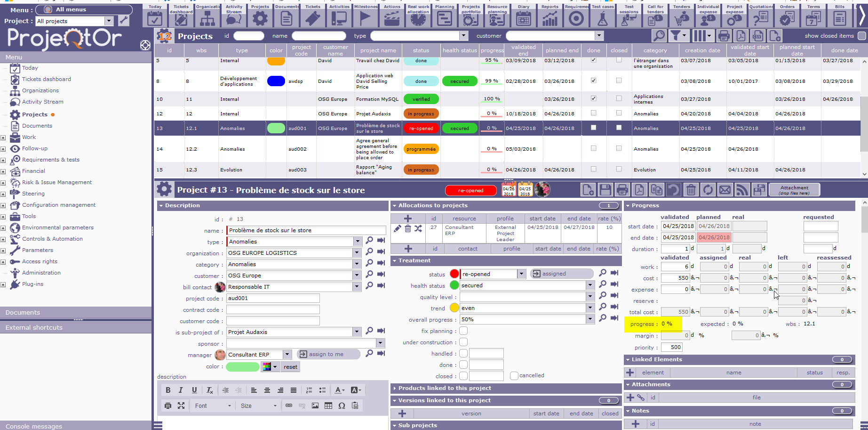The image size is (868, 430).
Task: Open Activity Stream in left menu
Action: (x=42, y=102)
